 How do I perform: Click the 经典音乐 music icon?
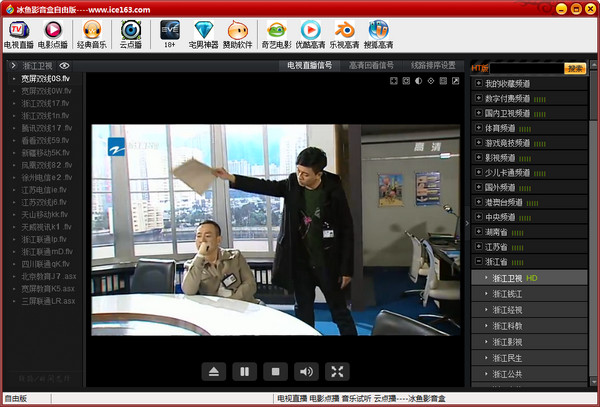pyautogui.click(x=91, y=35)
